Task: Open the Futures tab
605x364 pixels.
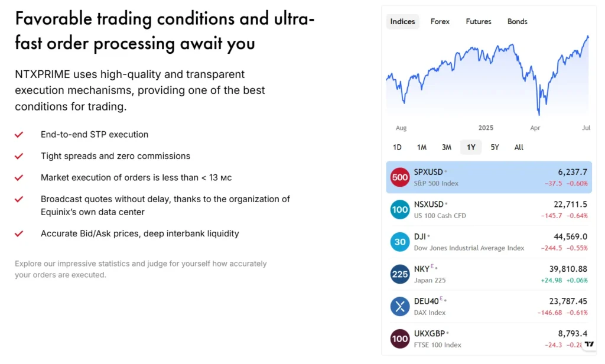Action: (478, 22)
